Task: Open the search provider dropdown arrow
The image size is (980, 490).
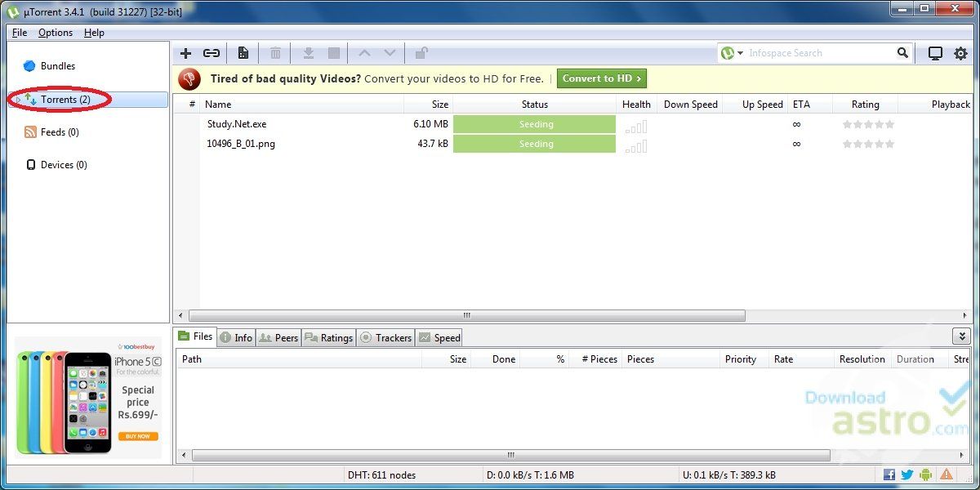Action: click(740, 53)
